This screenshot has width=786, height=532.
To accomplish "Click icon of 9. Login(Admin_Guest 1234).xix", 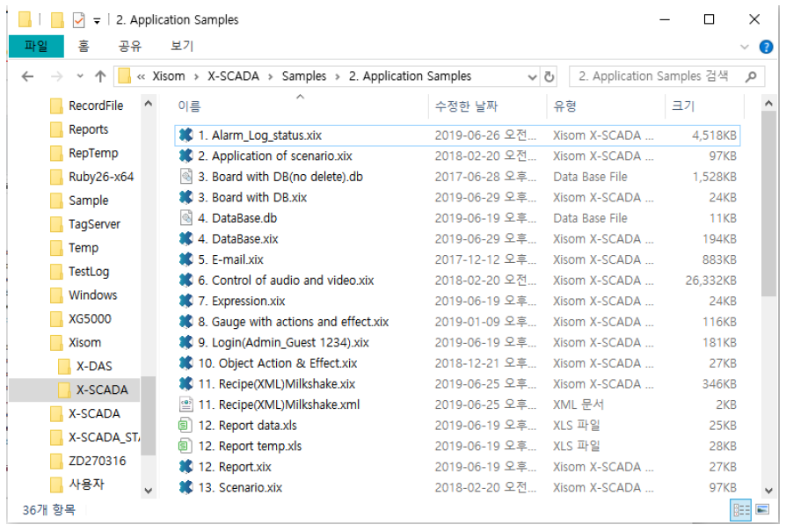I will (186, 342).
